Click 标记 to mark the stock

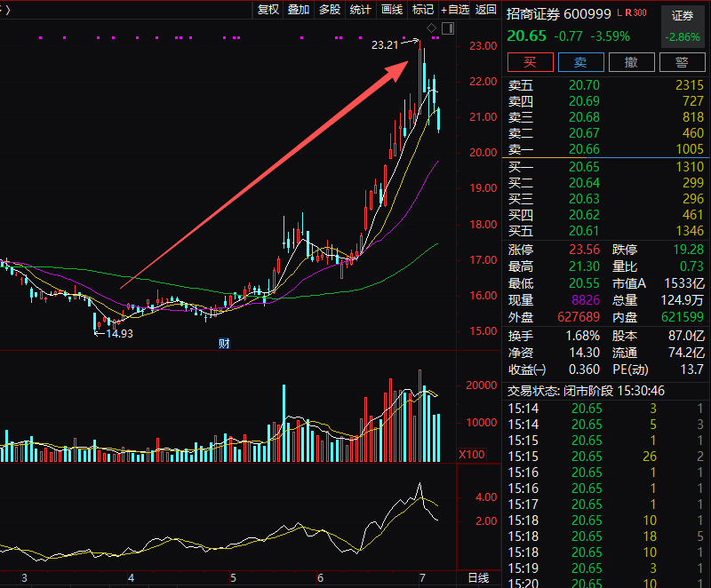click(x=423, y=10)
